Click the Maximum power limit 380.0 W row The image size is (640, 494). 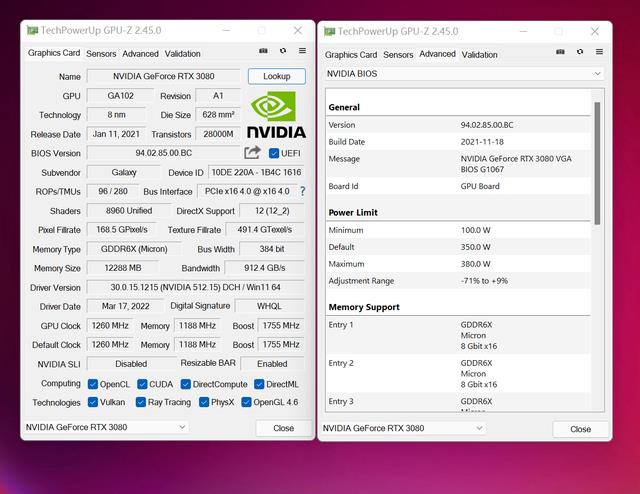(x=458, y=264)
